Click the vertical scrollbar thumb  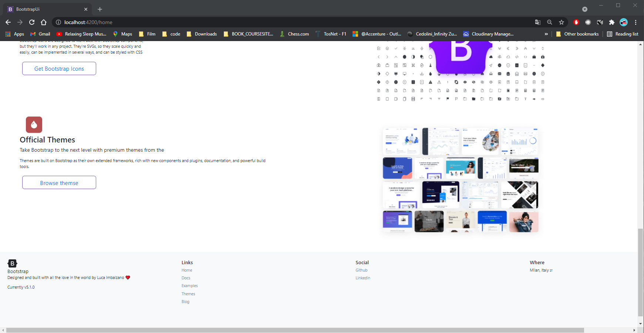tap(641, 272)
